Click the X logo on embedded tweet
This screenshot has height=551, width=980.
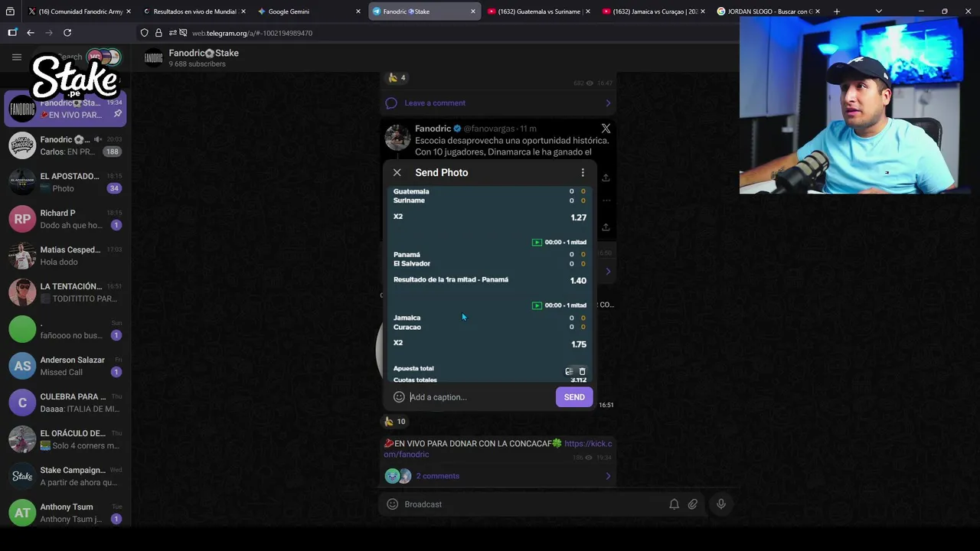point(606,129)
